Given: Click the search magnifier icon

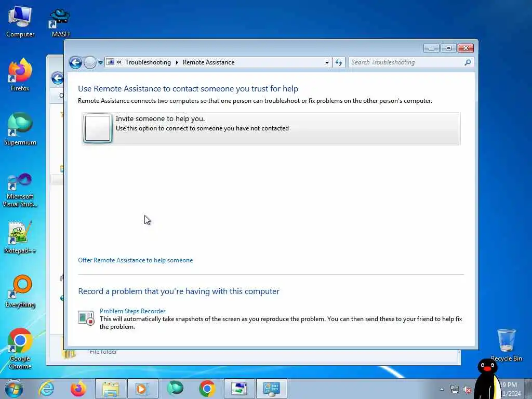Looking at the screenshot, I should pyautogui.click(x=468, y=62).
